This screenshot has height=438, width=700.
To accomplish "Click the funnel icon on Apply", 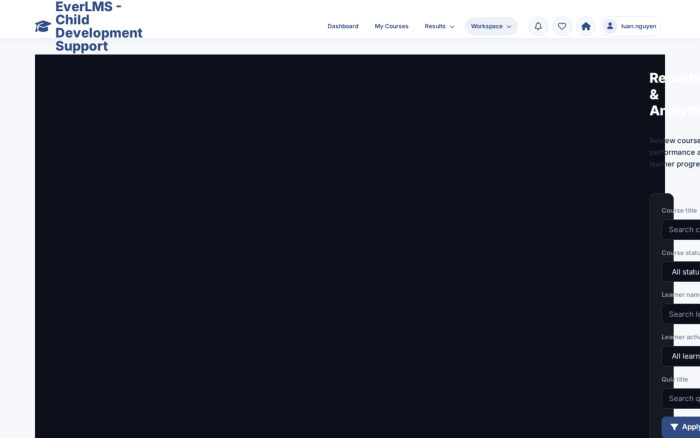I will coord(674,427).
